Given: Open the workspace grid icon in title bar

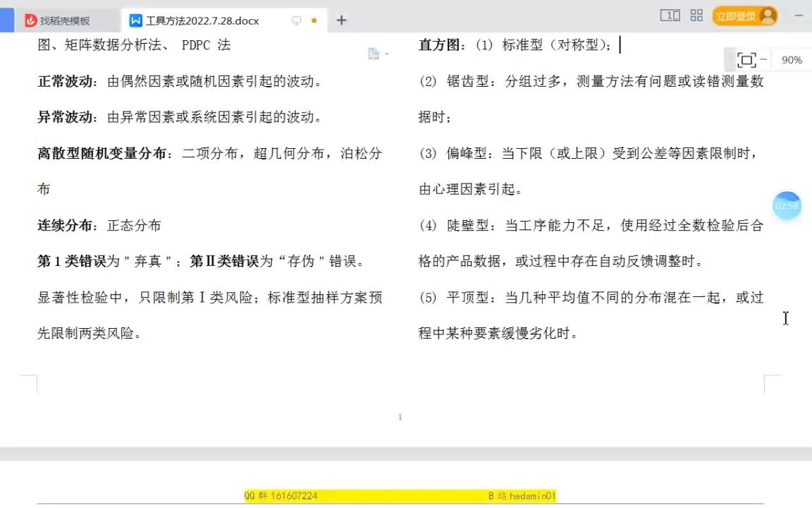Looking at the screenshot, I should (x=696, y=15).
